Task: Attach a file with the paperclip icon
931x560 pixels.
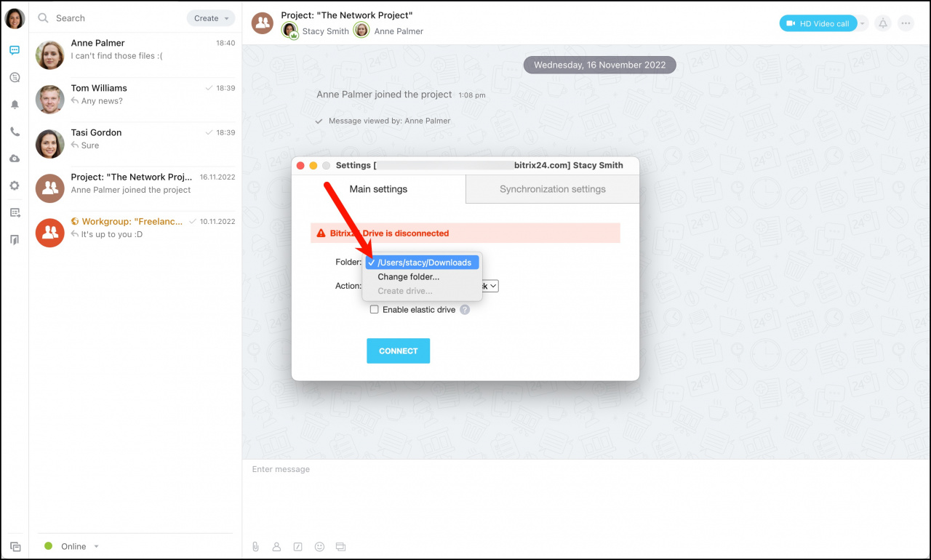Action: (255, 546)
